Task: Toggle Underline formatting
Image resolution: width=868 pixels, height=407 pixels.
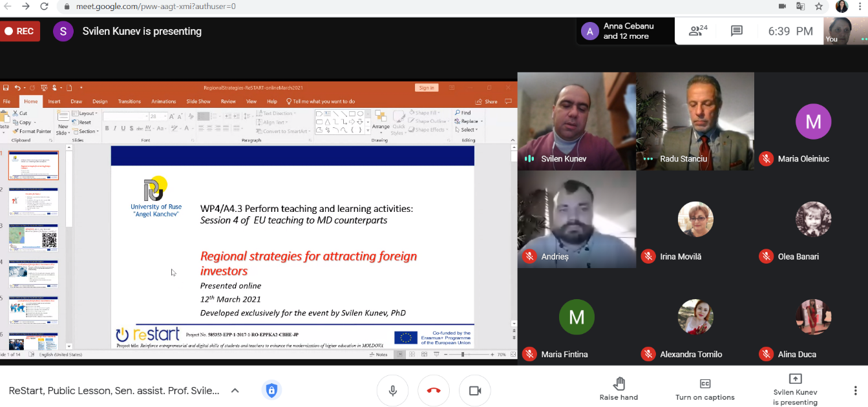Action: point(123,129)
